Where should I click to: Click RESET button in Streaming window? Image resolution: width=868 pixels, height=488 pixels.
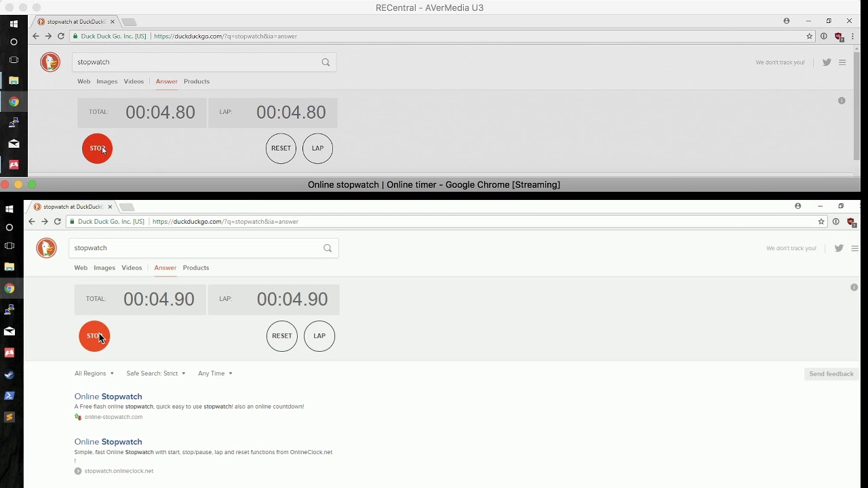tap(282, 336)
